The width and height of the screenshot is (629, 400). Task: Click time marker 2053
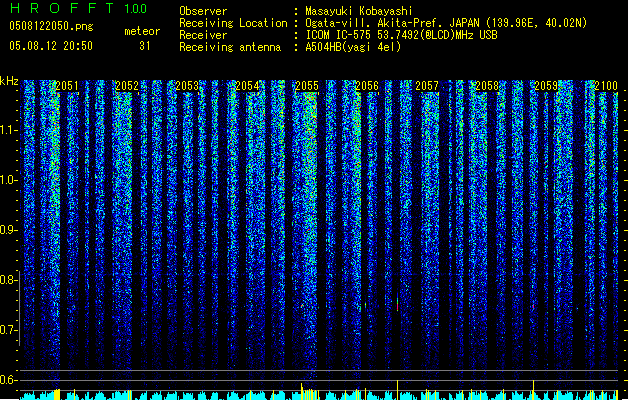[187, 86]
